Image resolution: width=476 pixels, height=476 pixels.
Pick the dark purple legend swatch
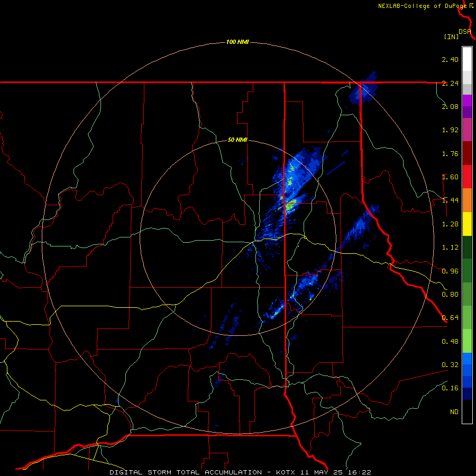tap(467, 112)
